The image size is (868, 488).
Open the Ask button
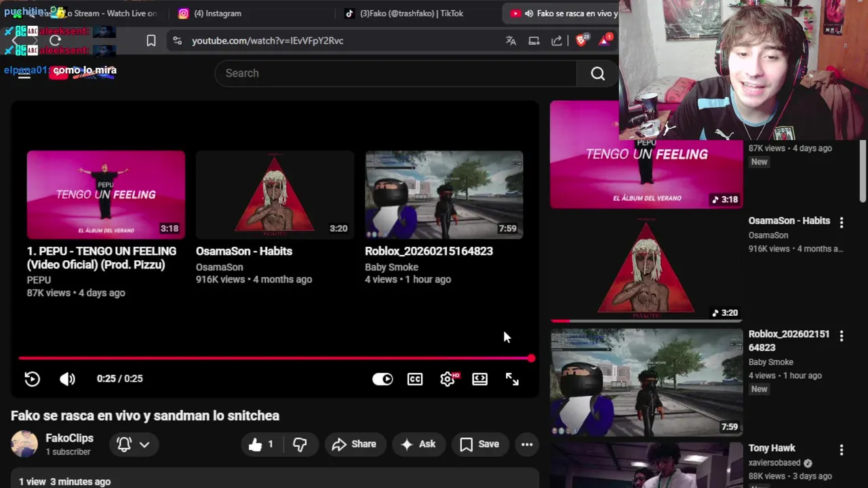(x=418, y=445)
